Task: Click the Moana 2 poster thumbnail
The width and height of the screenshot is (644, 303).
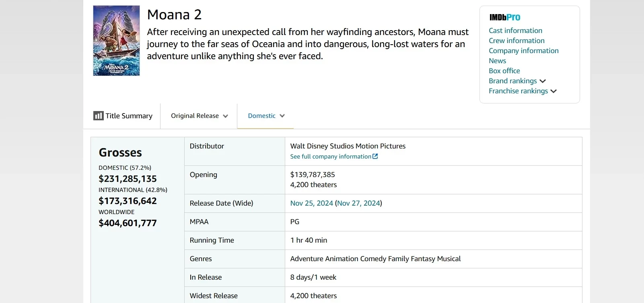Action: pyautogui.click(x=116, y=41)
